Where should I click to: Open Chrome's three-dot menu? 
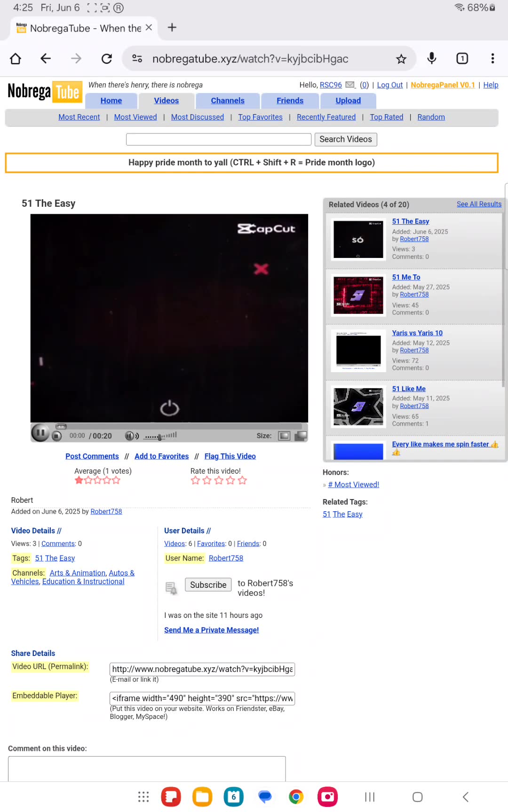[492, 59]
